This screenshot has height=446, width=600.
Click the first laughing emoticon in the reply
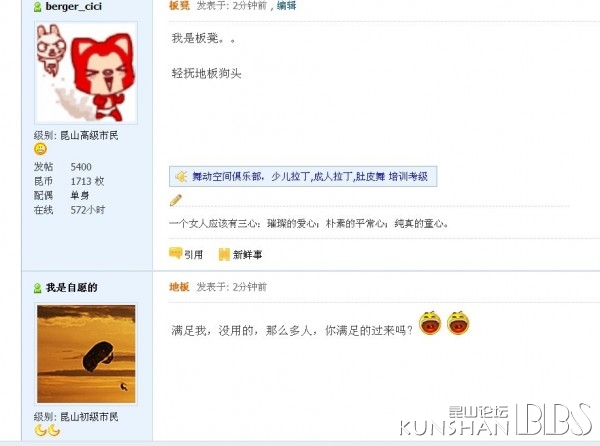tap(430, 323)
